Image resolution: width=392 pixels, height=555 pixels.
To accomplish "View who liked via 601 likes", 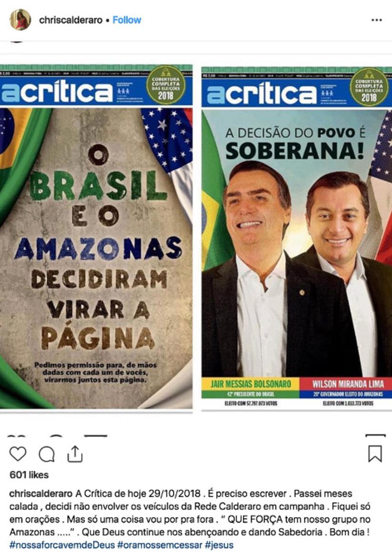I will pos(29,474).
